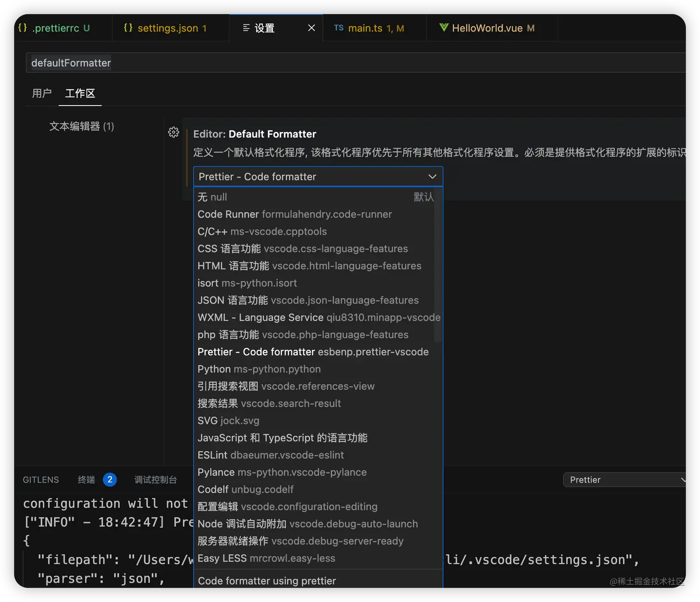The height and width of the screenshot is (602, 700).
Task: Switch to the 用户 settings scope
Action: coord(42,93)
